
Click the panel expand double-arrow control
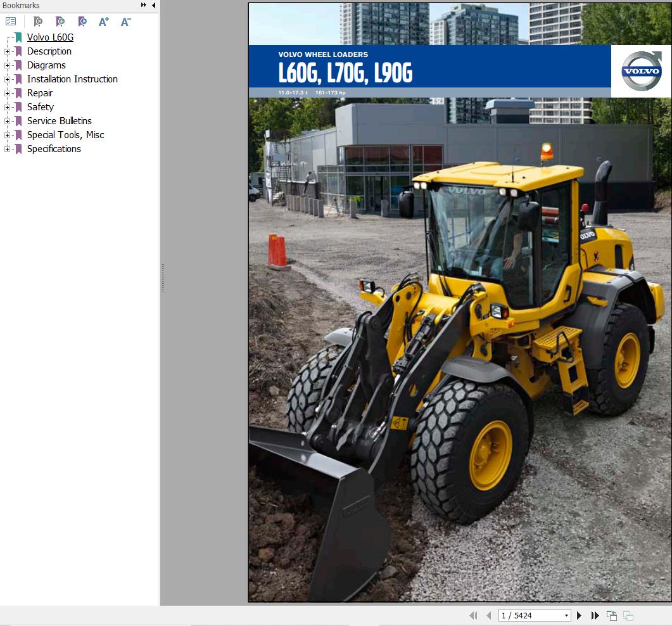(x=144, y=5)
